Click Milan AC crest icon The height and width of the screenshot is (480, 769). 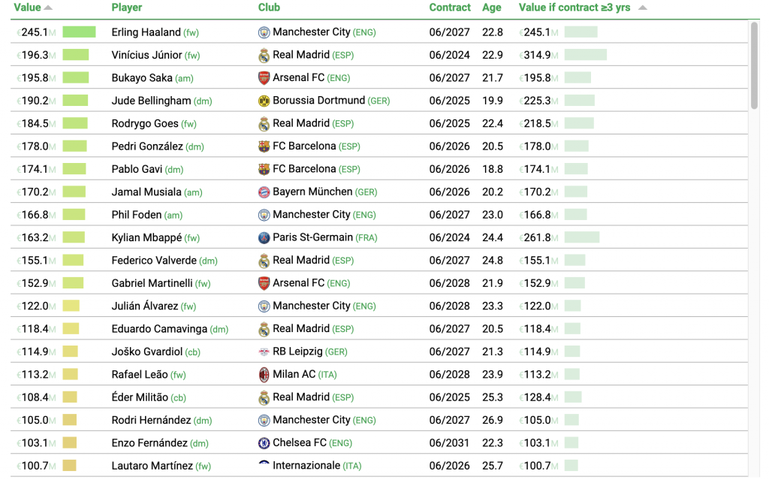tap(264, 375)
